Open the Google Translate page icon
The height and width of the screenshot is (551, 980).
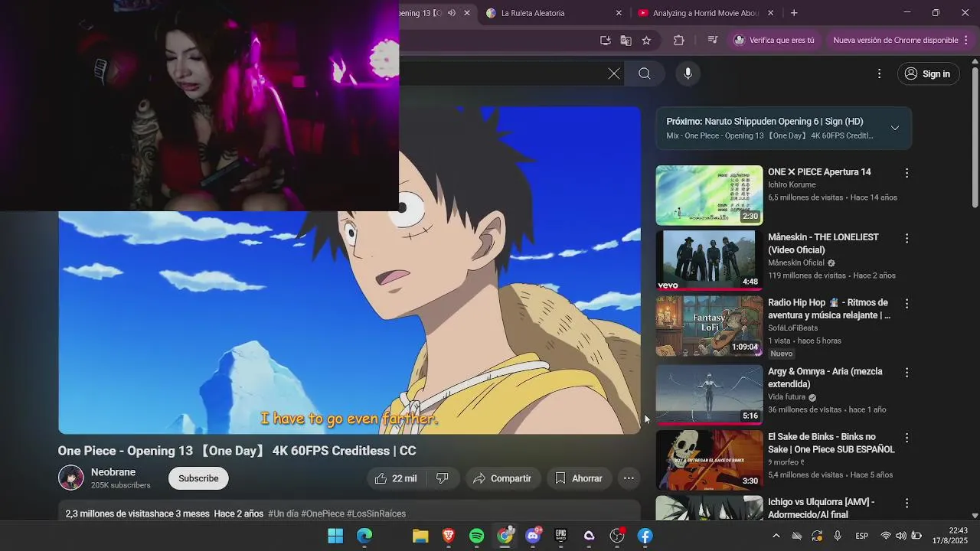(626, 40)
